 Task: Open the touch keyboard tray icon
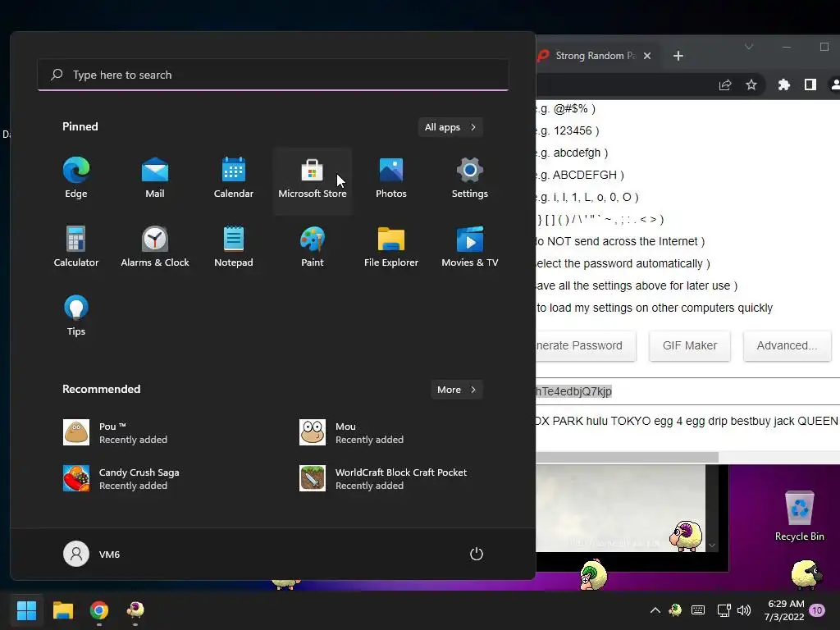698,610
